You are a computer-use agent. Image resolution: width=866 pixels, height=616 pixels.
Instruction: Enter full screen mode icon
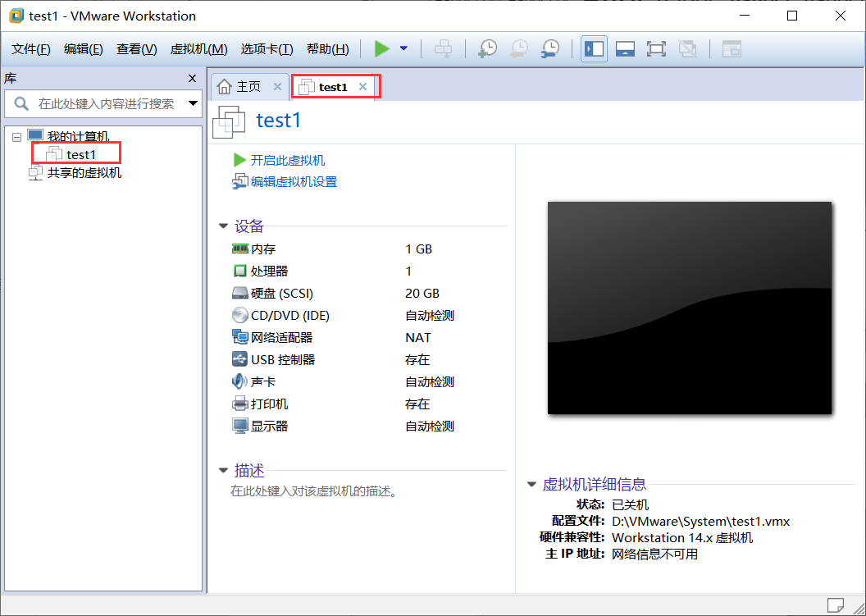(656, 48)
